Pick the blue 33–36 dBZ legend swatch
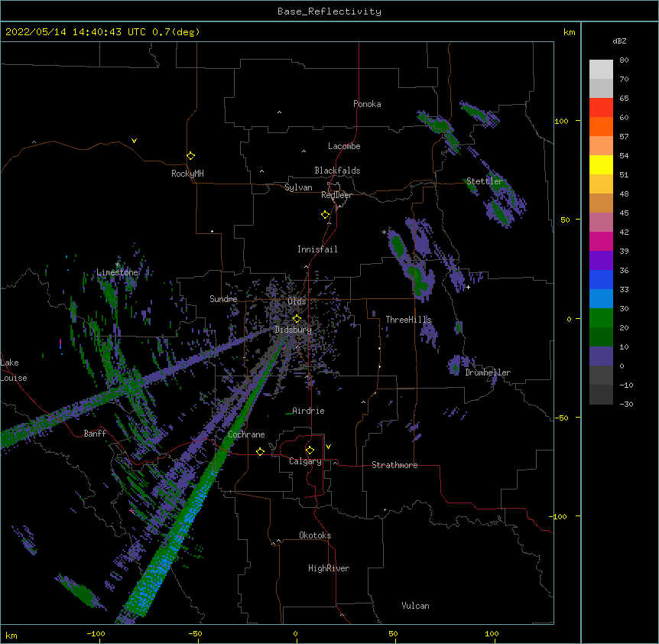The image size is (659, 644). [x=601, y=279]
